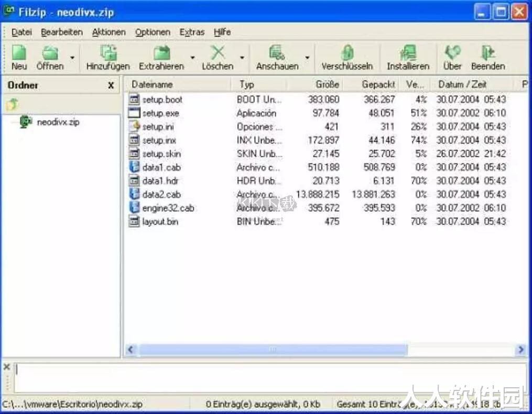
Task: Click the Löschen toolbar icon
Action: pos(218,53)
